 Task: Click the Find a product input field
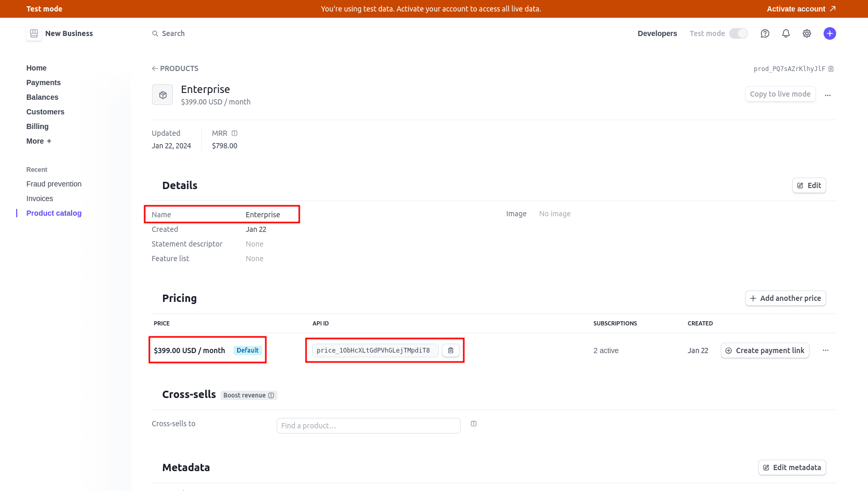click(368, 426)
